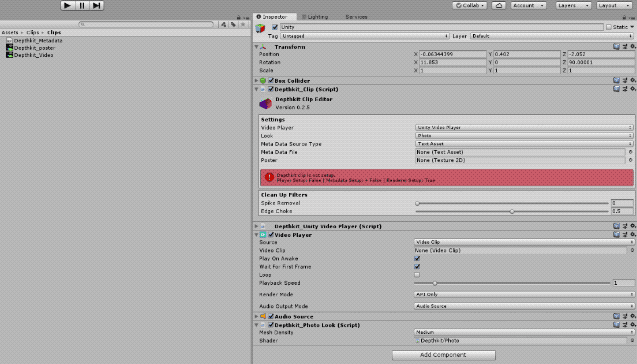Click the Rotation Z field
This screenshot has width=637, height=364.
click(x=600, y=62)
